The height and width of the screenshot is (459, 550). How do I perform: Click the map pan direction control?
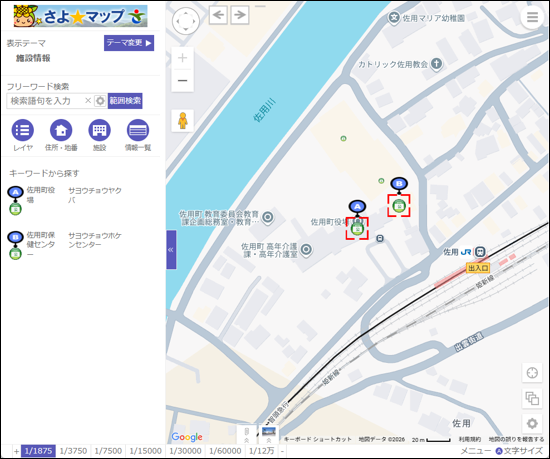tap(186, 21)
